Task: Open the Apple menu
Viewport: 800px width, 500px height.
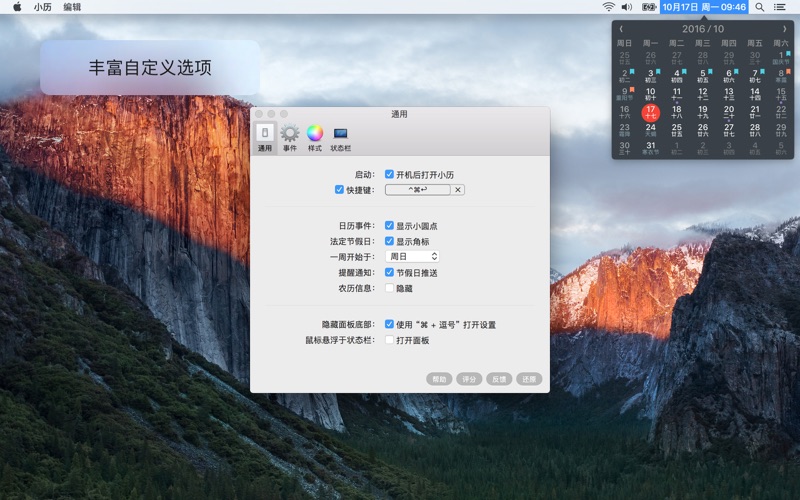Action: [17, 7]
